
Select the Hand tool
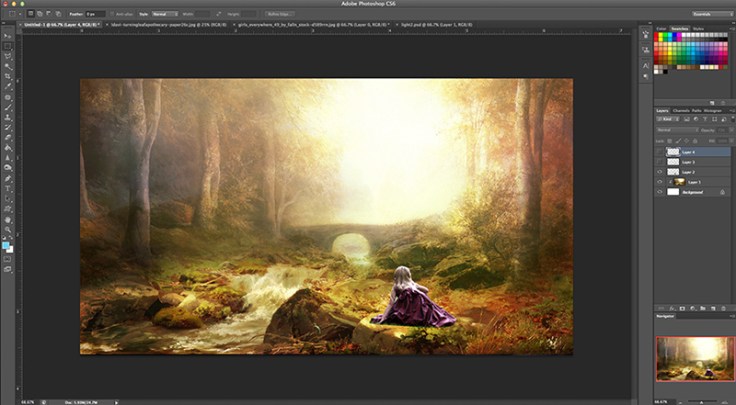tap(8, 219)
